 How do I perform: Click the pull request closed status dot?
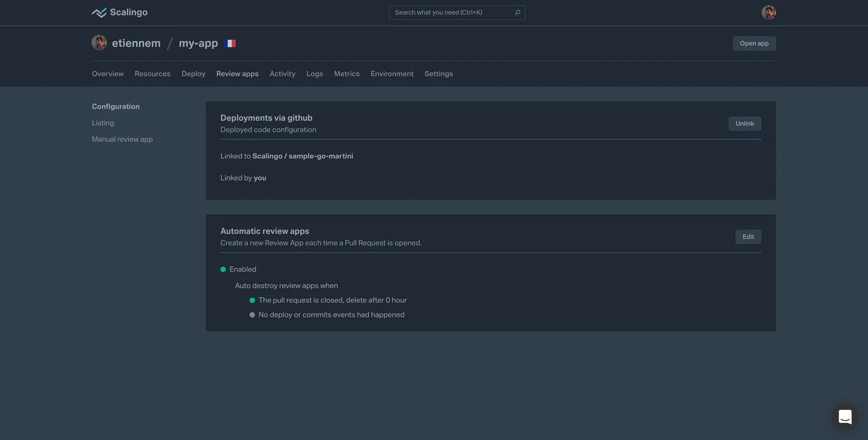252,300
